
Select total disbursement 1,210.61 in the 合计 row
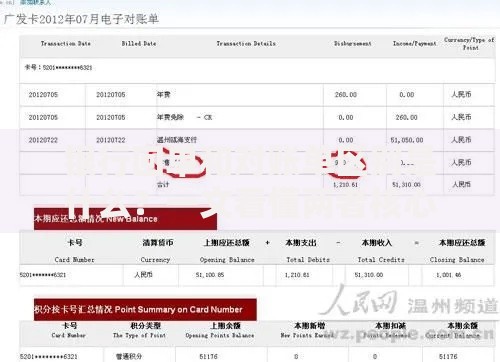point(345,185)
